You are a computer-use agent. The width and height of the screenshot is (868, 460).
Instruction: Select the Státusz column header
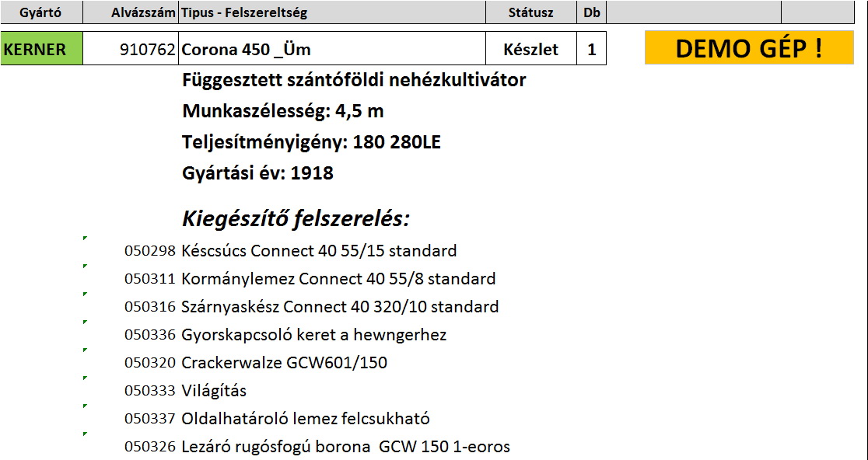tap(531, 12)
